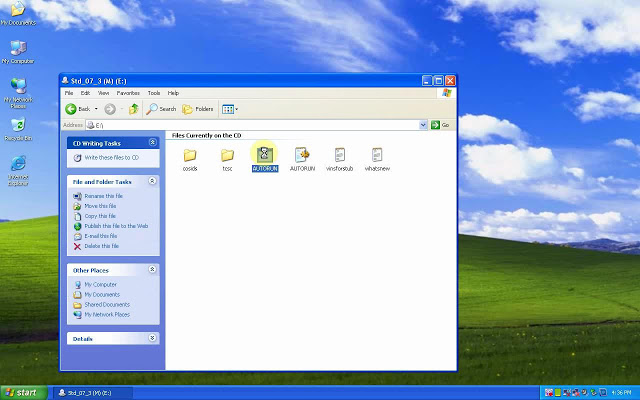
Task: Click Write these files to CD
Action: tap(111, 158)
